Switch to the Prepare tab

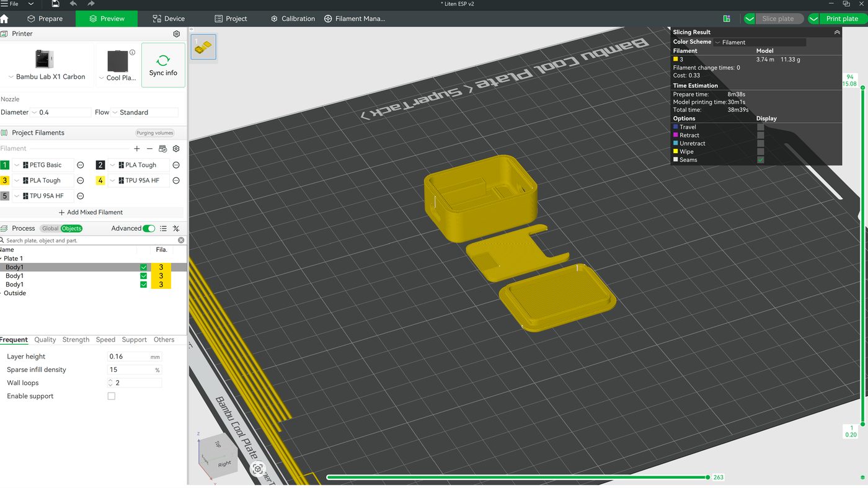[44, 19]
